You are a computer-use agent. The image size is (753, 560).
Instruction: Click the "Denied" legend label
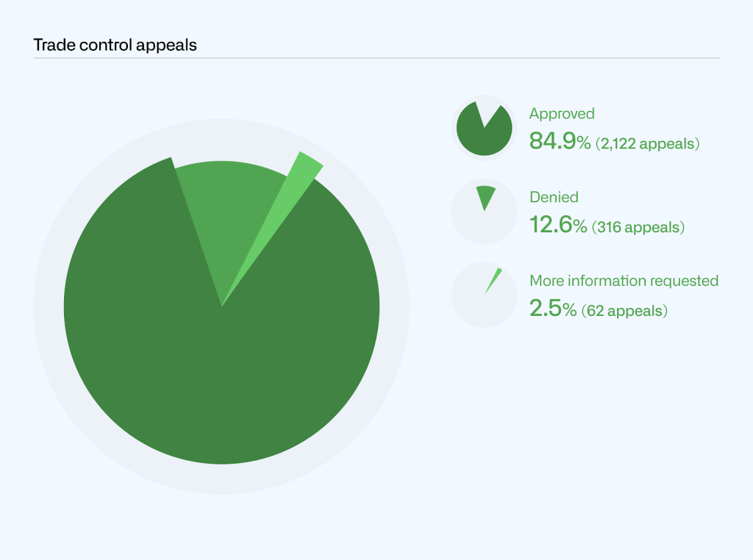pyautogui.click(x=554, y=197)
